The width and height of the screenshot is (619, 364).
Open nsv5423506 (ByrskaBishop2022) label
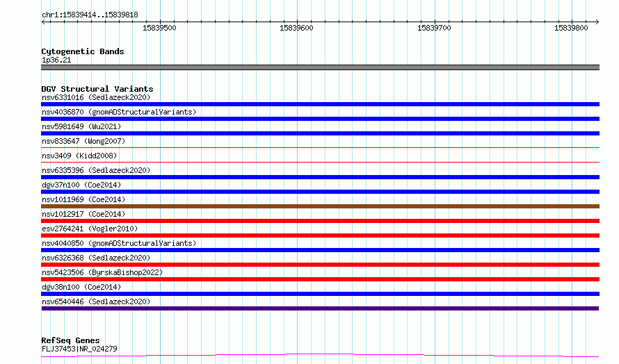point(102,272)
